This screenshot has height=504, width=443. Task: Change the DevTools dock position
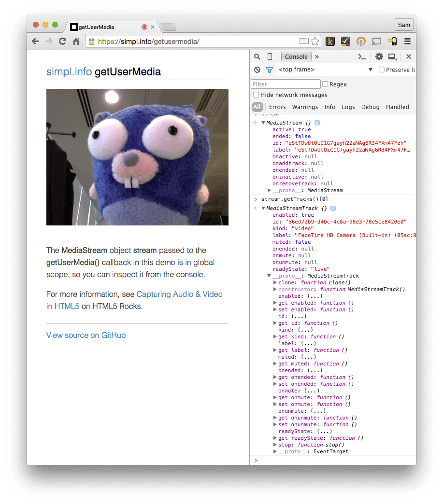[x=392, y=56]
